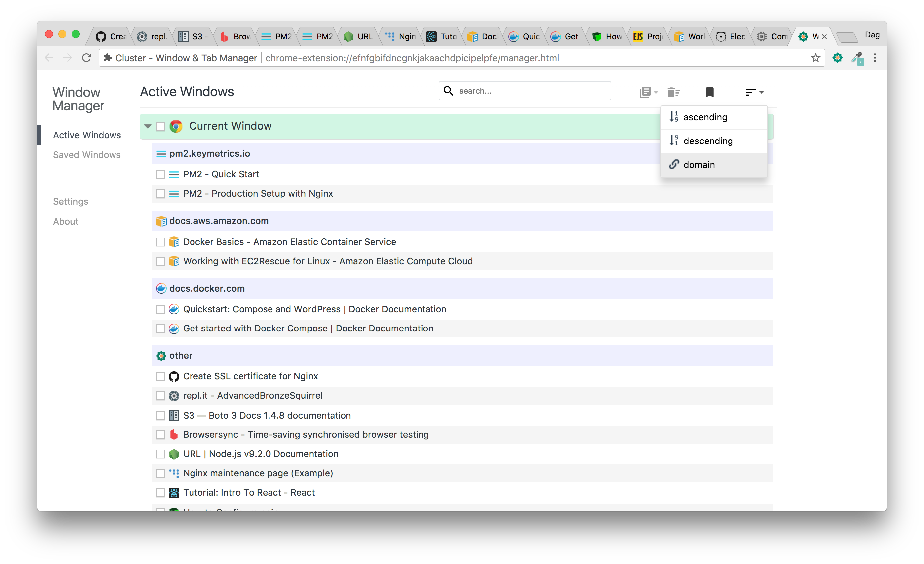The image size is (924, 564).
Task: Click into the search field
Action: point(525,91)
